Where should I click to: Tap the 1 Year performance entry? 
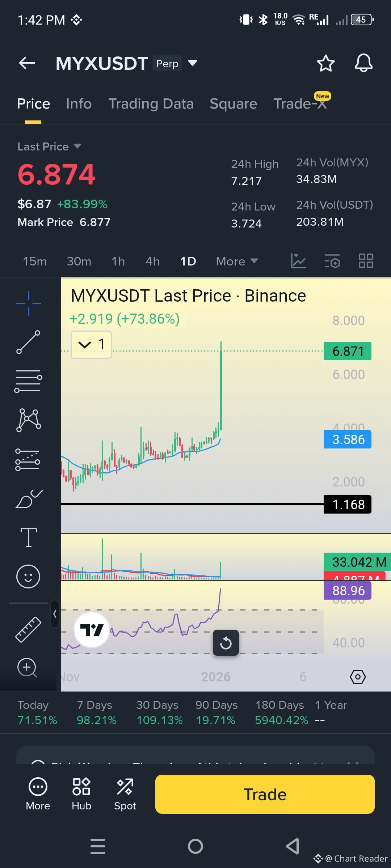pyautogui.click(x=331, y=712)
